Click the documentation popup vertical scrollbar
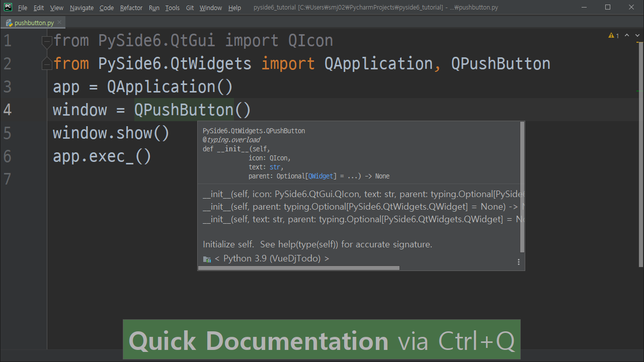 click(x=522, y=187)
